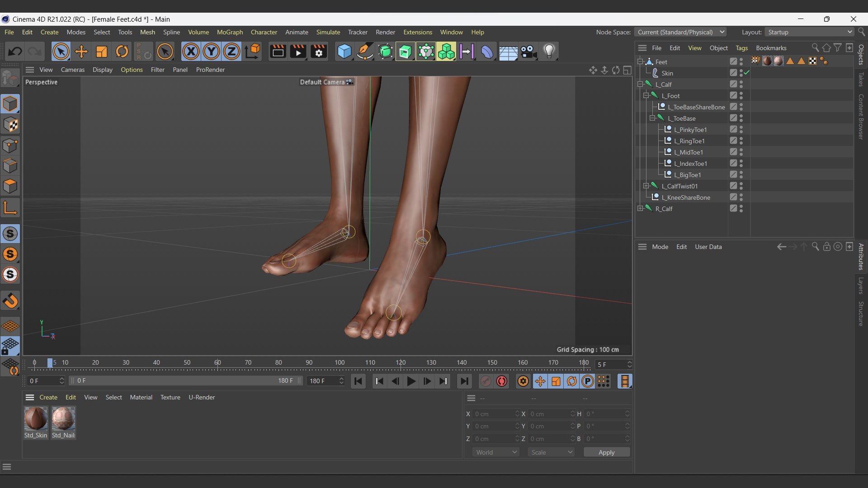The width and height of the screenshot is (868, 488).
Task: Expand the R_Calf tree node
Action: pos(640,208)
